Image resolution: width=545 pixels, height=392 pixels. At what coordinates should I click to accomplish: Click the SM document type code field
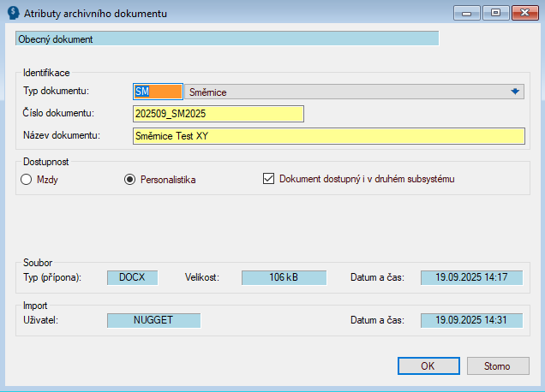point(158,92)
